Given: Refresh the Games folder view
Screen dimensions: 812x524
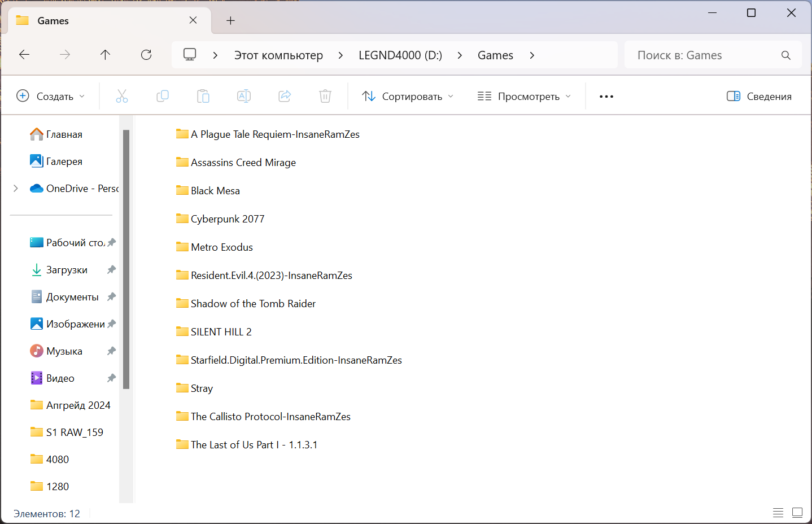Looking at the screenshot, I should click(146, 55).
